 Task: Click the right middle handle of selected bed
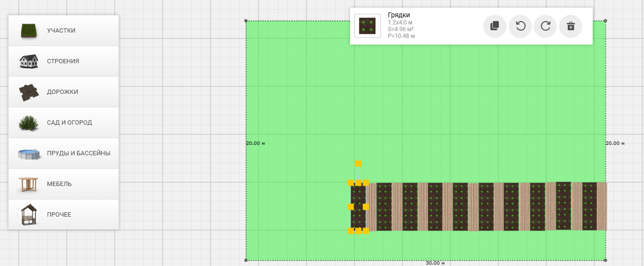point(366,206)
